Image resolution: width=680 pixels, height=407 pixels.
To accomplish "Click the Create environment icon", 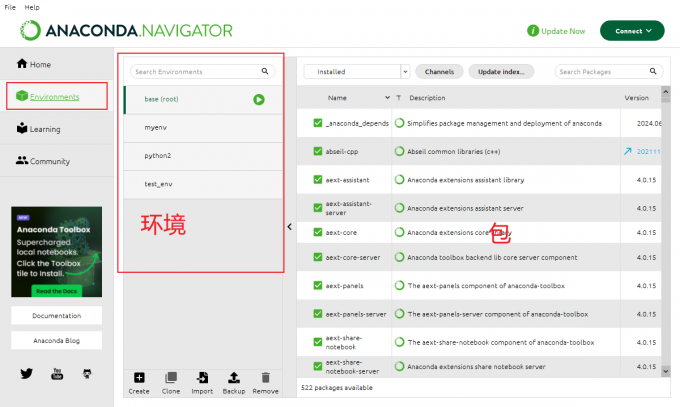I will click(139, 378).
